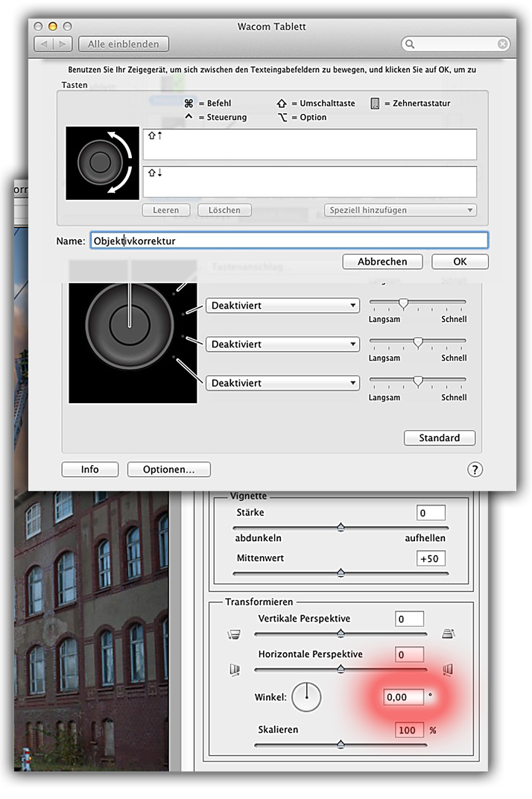Click the Umschalttaste legend label
This screenshot has width=532, height=799.
(327, 104)
